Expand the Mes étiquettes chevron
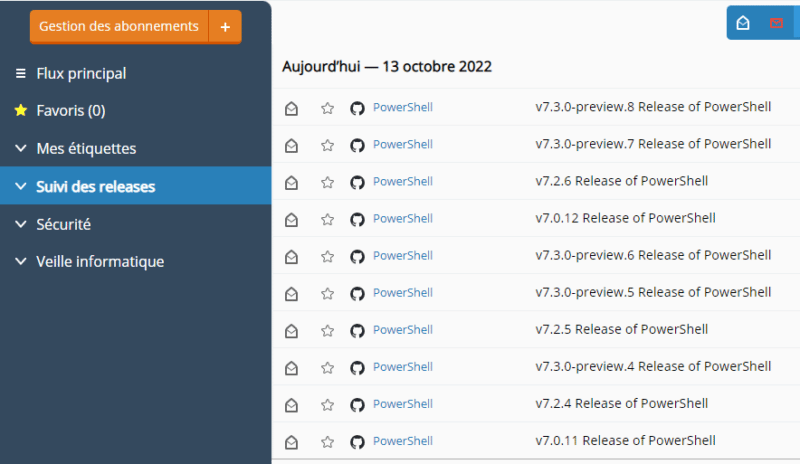 [x=20, y=149]
